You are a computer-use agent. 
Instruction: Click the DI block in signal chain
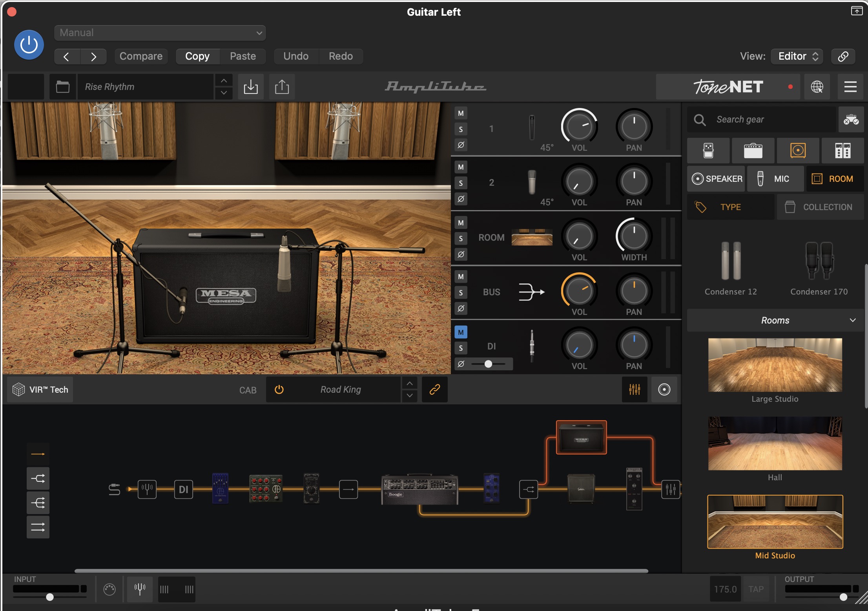point(184,489)
